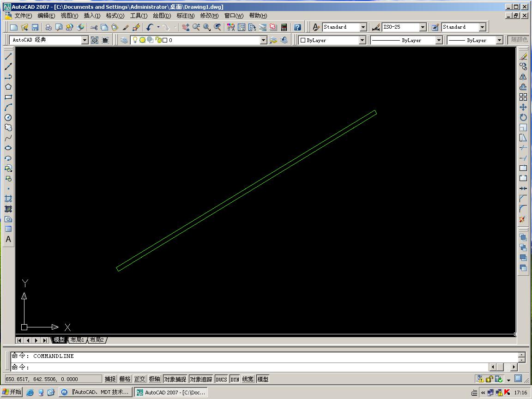Click the Undo arrow icon
Viewport: 532px width, 399px height.
[150, 27]
